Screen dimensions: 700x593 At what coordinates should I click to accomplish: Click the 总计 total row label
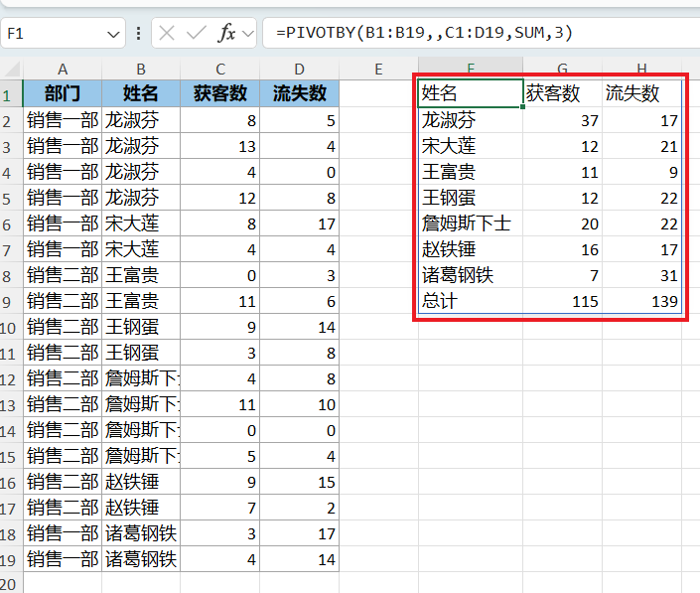pos(471,301)
